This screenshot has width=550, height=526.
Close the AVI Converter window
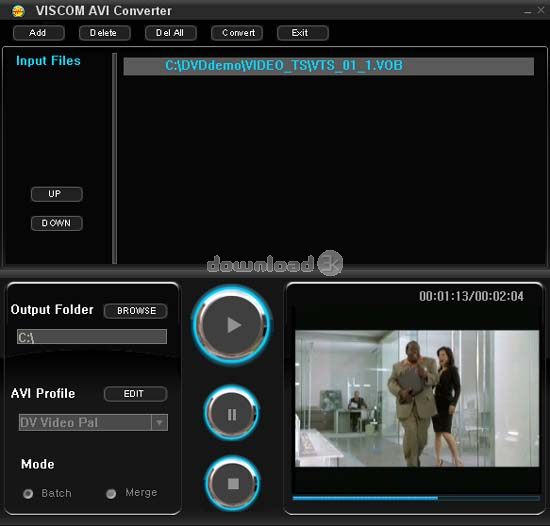541,11
